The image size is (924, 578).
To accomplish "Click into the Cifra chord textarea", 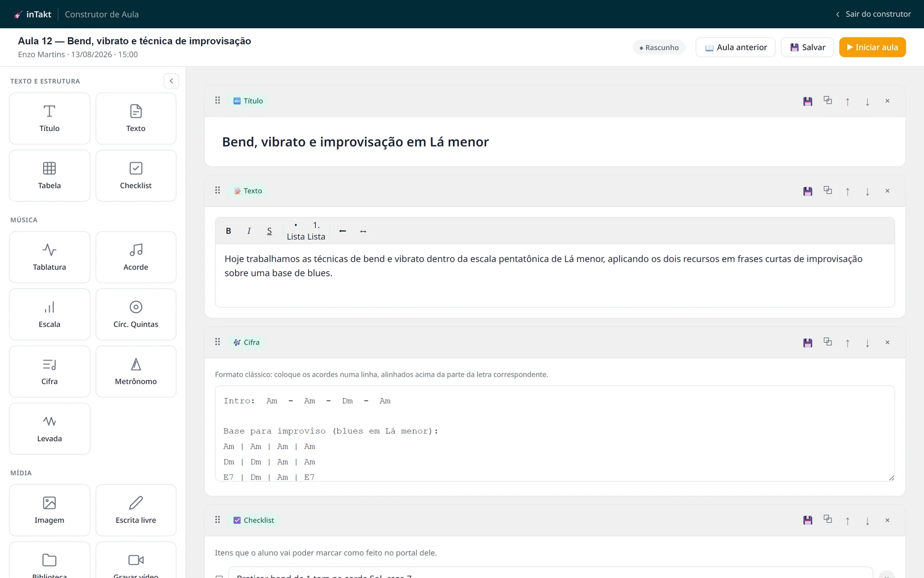I will pyautogui.click(x=555, y=434).
